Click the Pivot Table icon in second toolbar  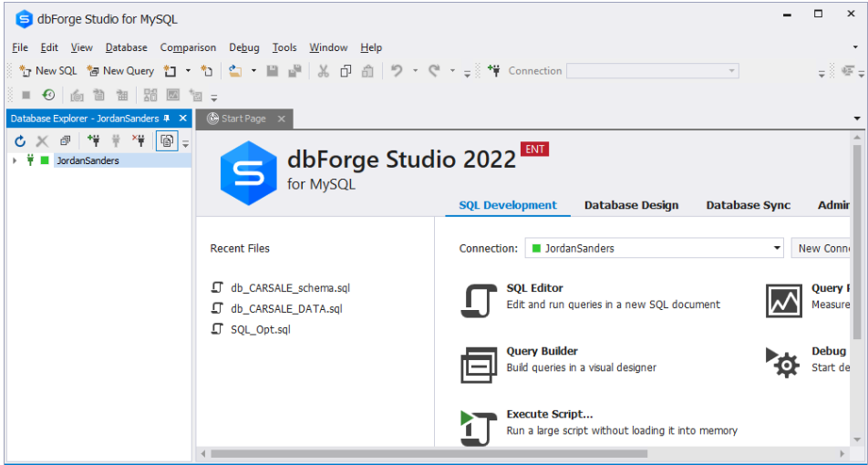[122, 95]
